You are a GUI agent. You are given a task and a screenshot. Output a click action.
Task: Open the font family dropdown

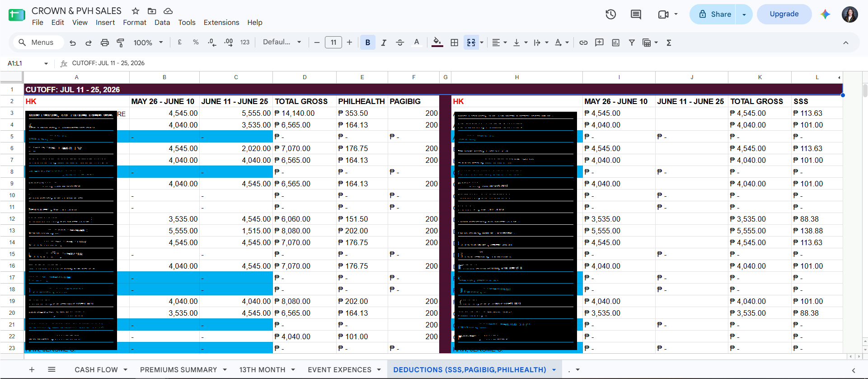point(282,43)
